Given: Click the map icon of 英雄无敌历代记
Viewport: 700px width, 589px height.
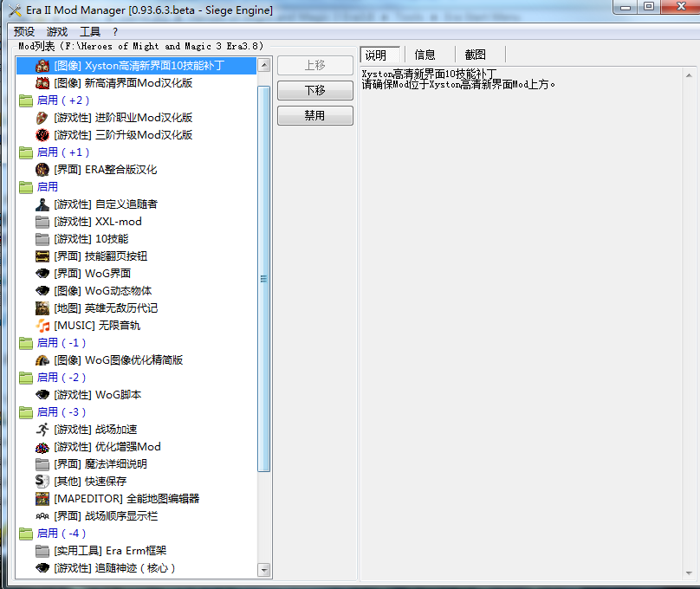Looking at the screenshot, I should click(x=42, y=308).
